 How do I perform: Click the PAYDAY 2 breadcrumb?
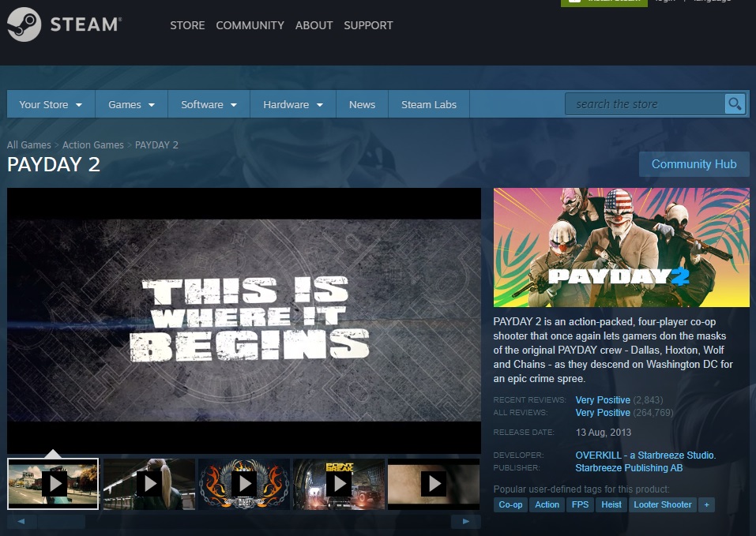(x=156, y=144)
